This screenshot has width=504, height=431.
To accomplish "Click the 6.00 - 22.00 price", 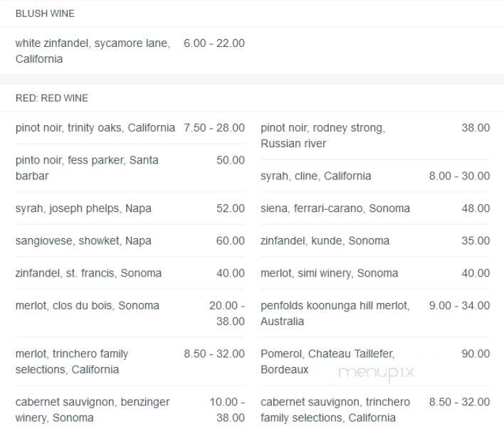I will (x=214, y=43).
